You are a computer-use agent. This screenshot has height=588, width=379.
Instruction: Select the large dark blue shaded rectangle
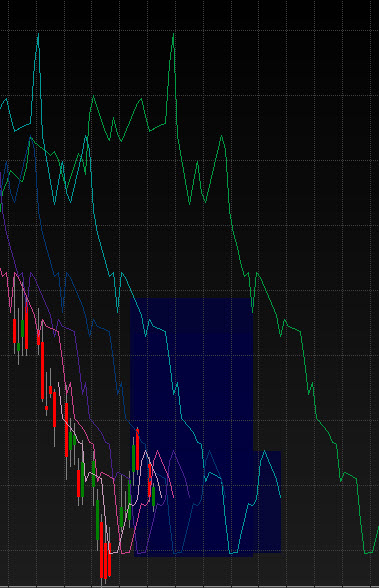tap(192, 427)
